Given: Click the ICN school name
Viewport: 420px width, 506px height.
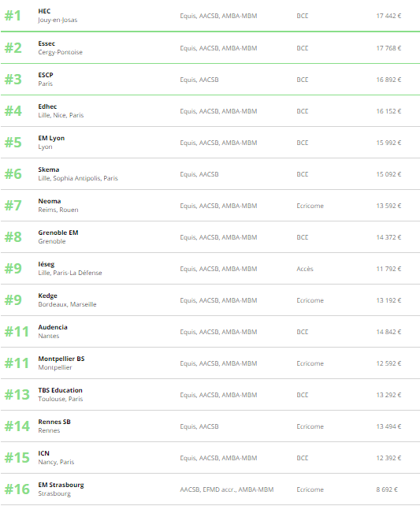Looking at the screenshot, I should click(43, 453).
